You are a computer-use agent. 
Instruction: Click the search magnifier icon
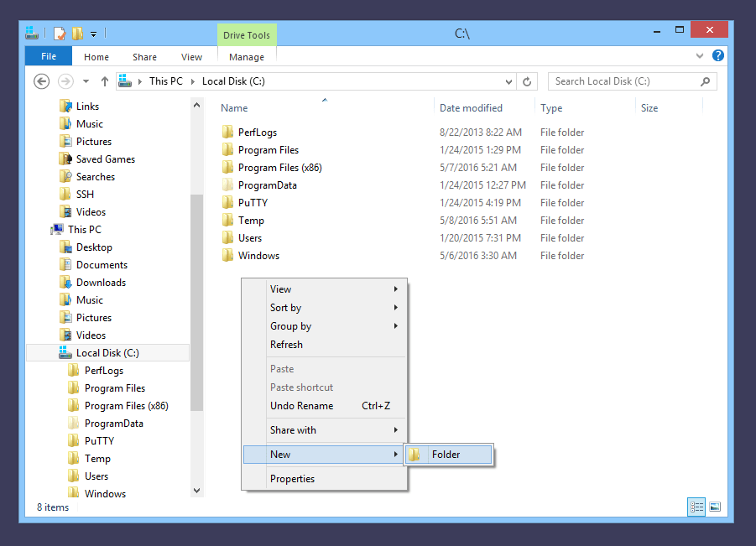click(706, 81)
